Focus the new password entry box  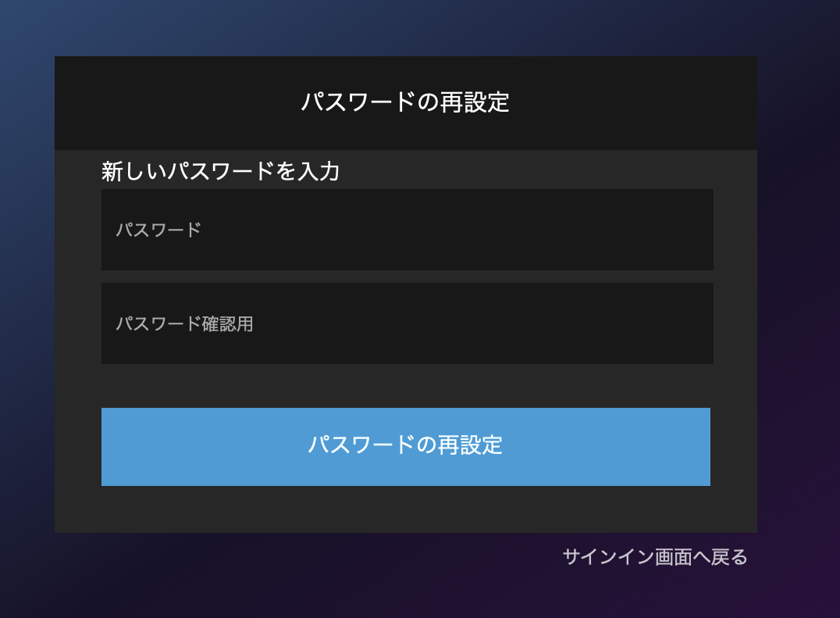coord(406,229)
